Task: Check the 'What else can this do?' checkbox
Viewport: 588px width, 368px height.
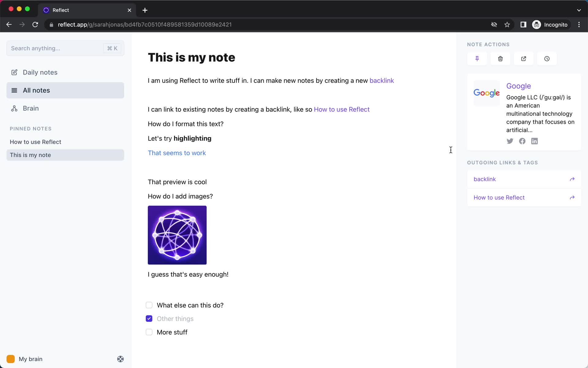Action: pyautogui.click(x=149, y=305)
